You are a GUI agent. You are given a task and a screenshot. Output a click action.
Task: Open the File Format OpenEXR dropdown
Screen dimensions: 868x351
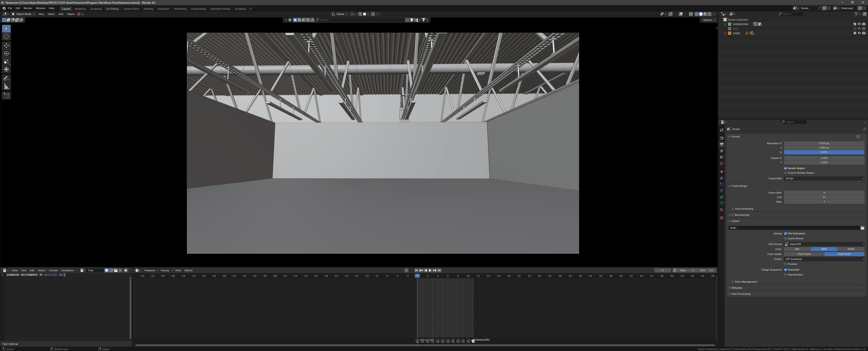point(824,244)
